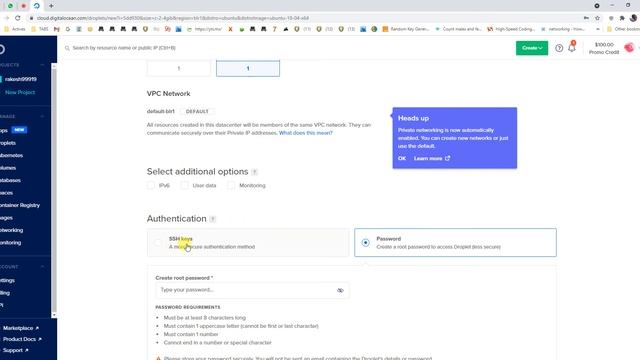Open the user avatar menu
Image resolution: width=640 pixels, height=360 pixels.
point(629,48)
